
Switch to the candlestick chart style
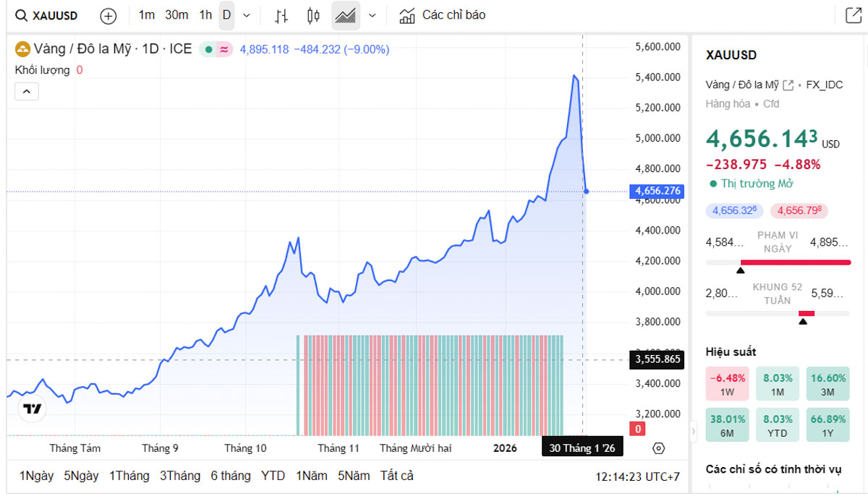pyautogui.click(x=313, y=15)
